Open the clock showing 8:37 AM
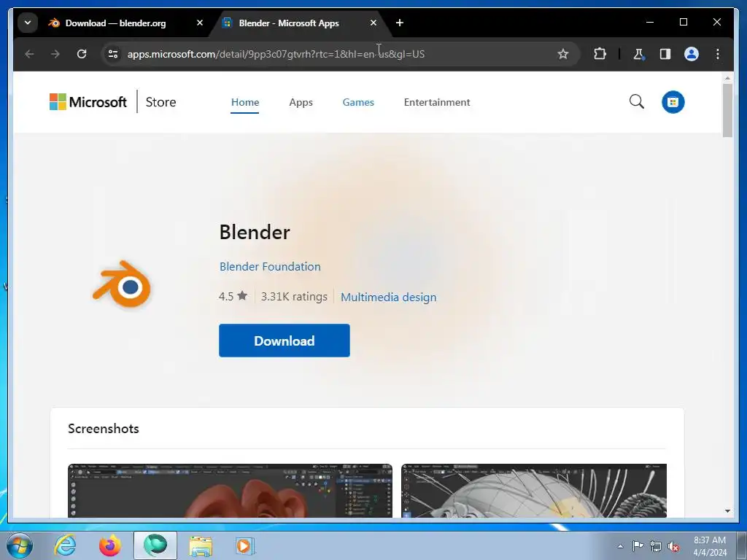This screenshot has height=560, width=747. pyautogui.click(x=710, y=546)
